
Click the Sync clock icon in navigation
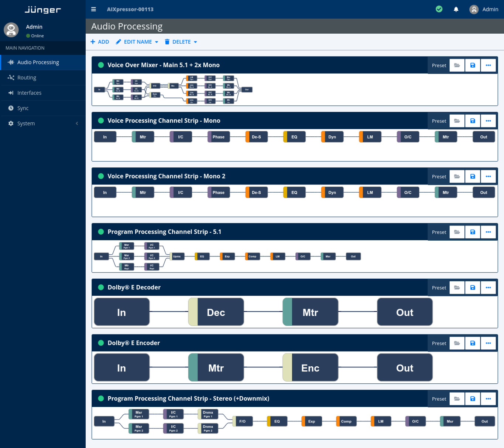[x=11, y=108]
